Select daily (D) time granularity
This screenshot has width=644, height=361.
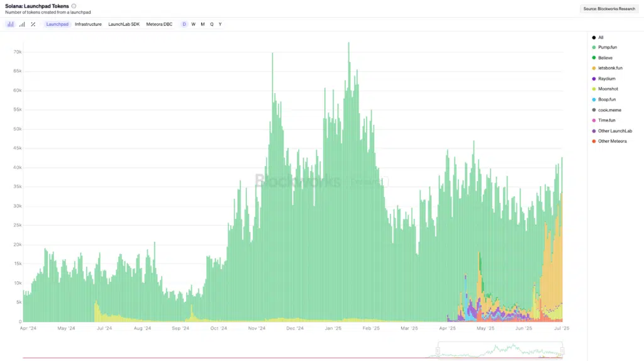184,25
